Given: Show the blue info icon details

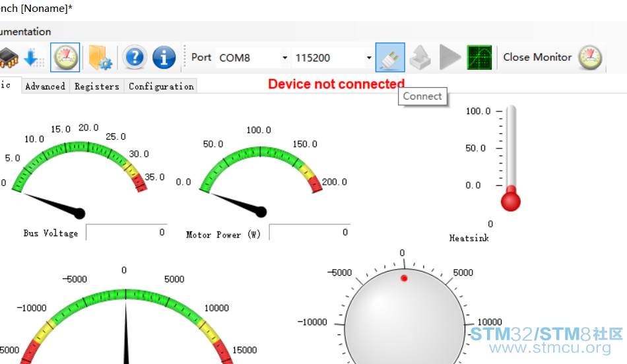Looking at the screenshot, I should tap(164, 57).
